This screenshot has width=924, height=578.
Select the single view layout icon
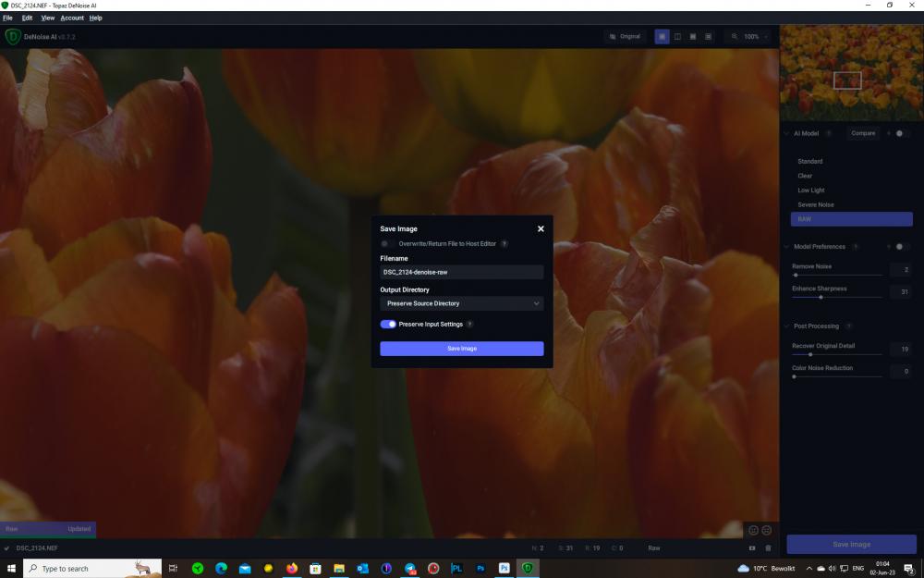[x=662, y=37]
